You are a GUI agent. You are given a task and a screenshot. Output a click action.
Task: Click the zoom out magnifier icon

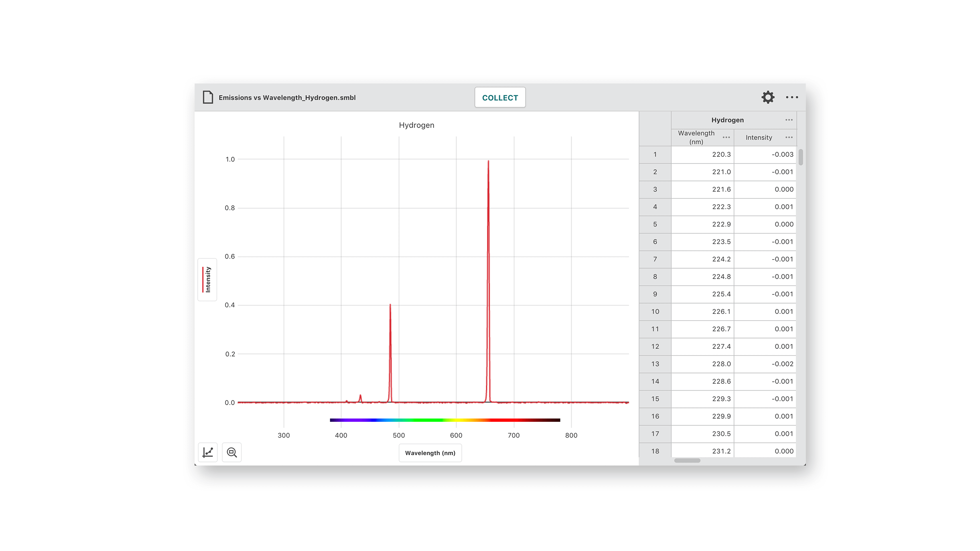(x=232, y=452)
